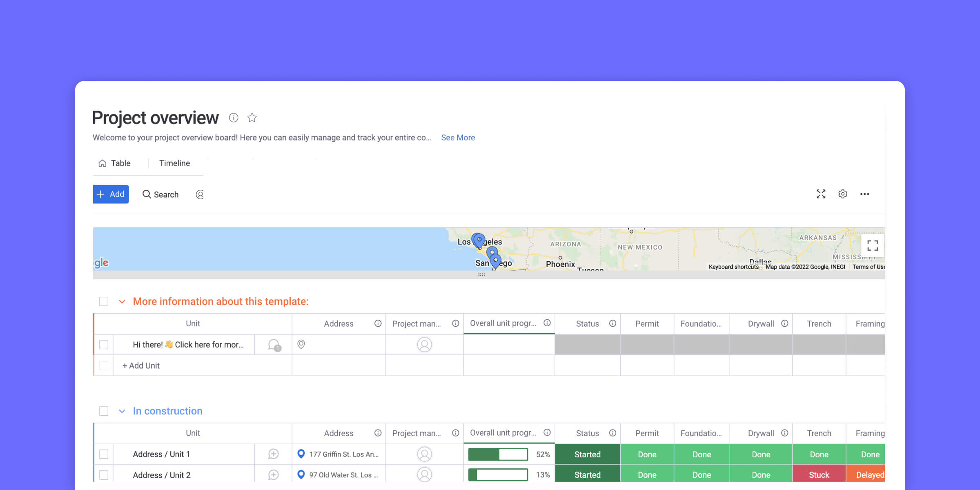Open board settings gear icon
Screen dimensions: 980x490
pos(842,194)
